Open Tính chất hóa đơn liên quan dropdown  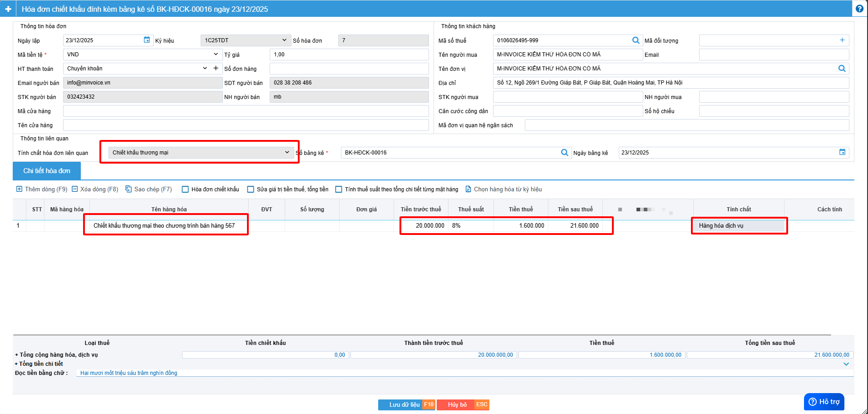[x=201, y=153]
